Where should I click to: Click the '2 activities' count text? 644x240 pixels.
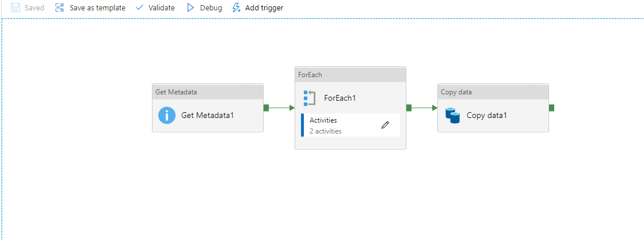click(325, 131)
